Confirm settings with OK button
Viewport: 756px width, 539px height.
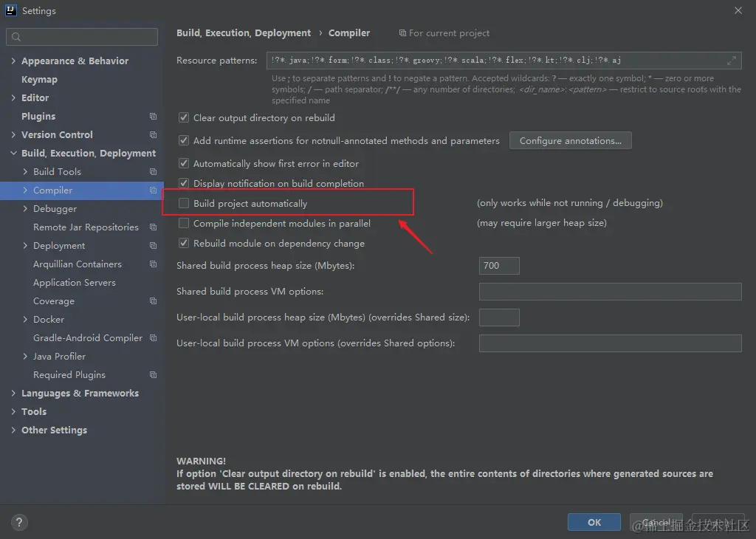pyautogui.click(x=594, y=522)
